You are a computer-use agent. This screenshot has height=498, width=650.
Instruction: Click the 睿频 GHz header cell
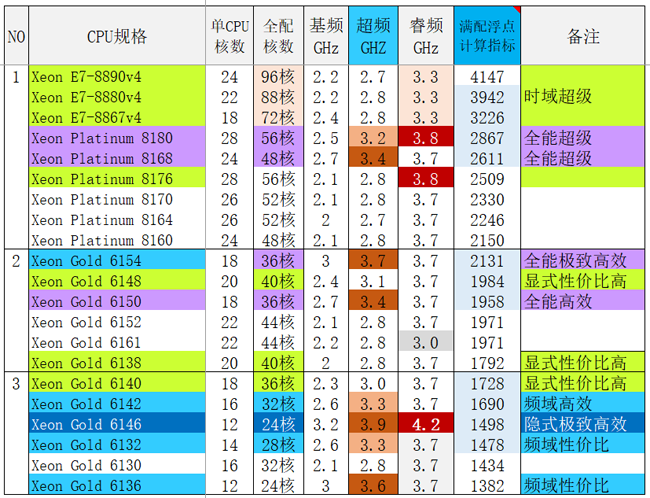[x=426, y=36]
